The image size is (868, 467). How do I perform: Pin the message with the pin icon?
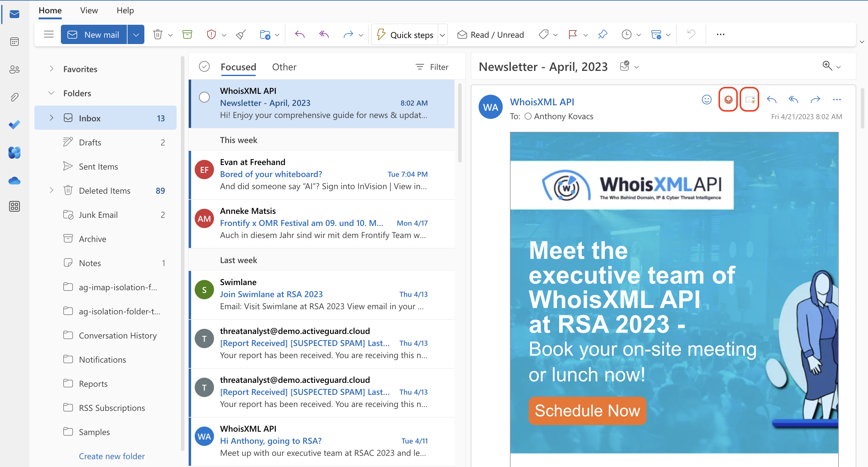coord(602,34)
